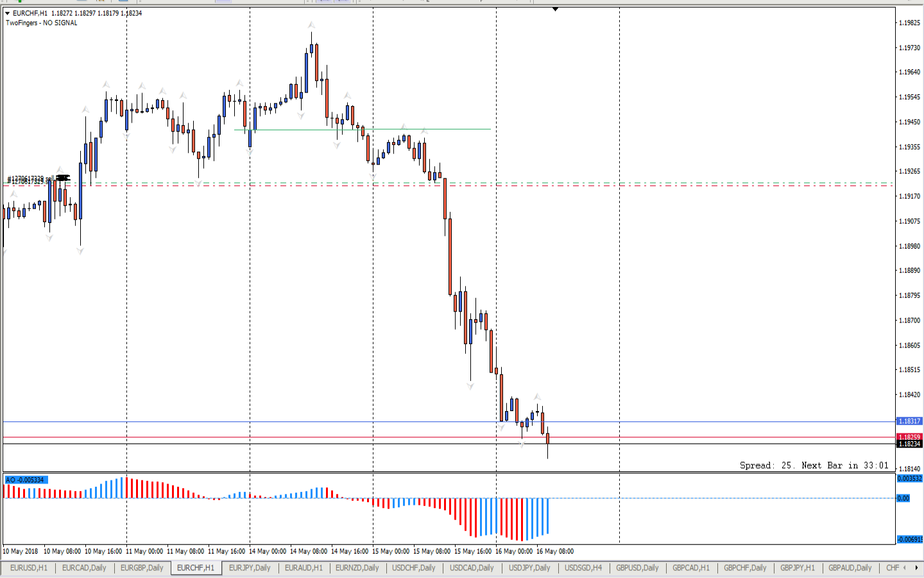Open the EURUSD,H1 chart tab

[29, 568]
